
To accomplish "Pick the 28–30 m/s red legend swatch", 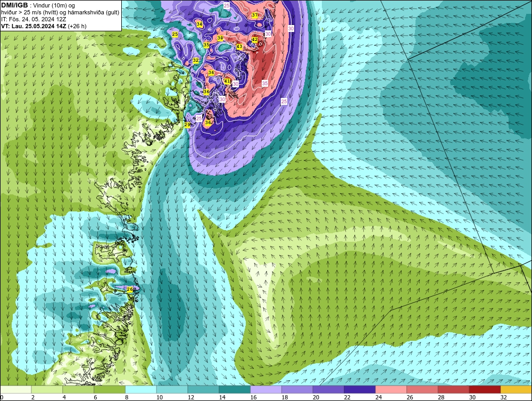I will click(454, 389).
